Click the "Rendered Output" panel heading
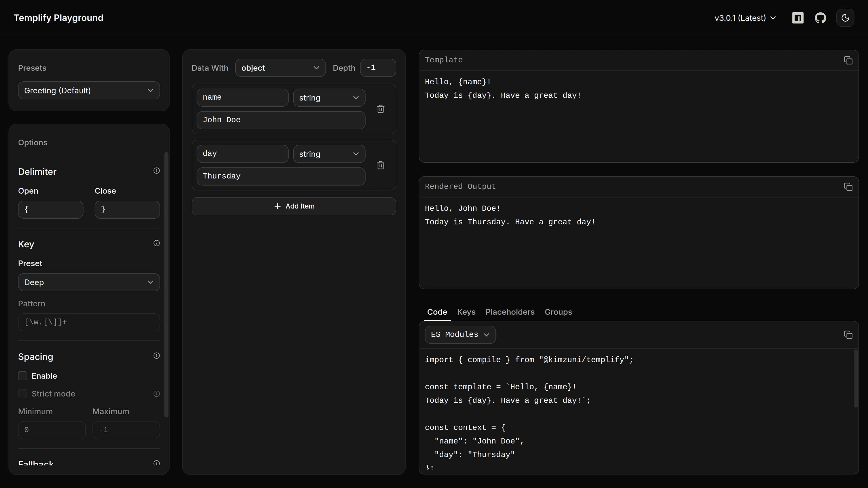Image resolution: width=868 pixels, height=488 pixels. click(460, 187)
